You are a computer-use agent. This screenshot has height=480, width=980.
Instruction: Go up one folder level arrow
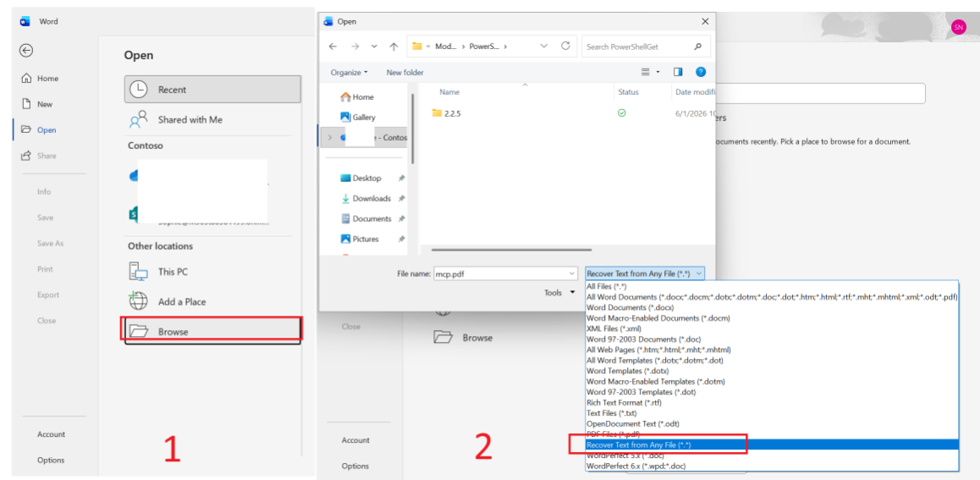coord(394,47)
